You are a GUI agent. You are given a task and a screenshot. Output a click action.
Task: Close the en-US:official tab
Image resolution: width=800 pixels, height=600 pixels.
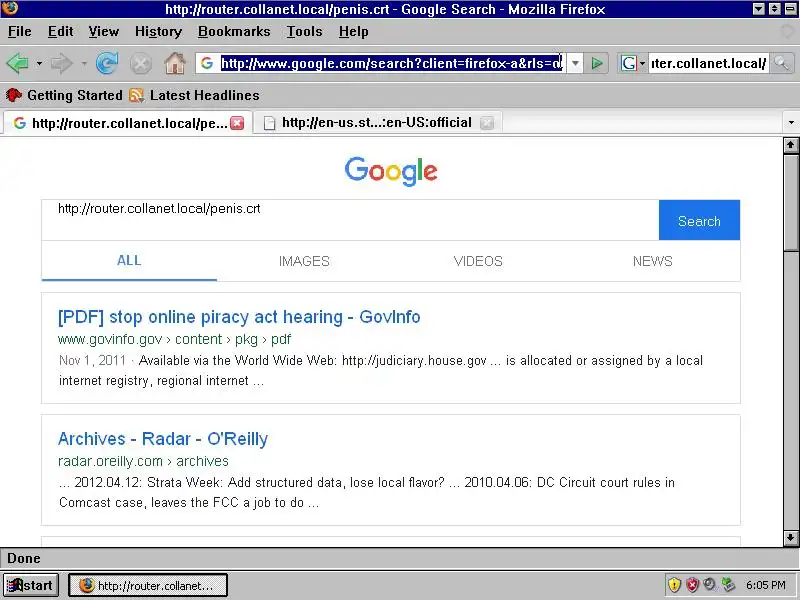coord(487,123)
